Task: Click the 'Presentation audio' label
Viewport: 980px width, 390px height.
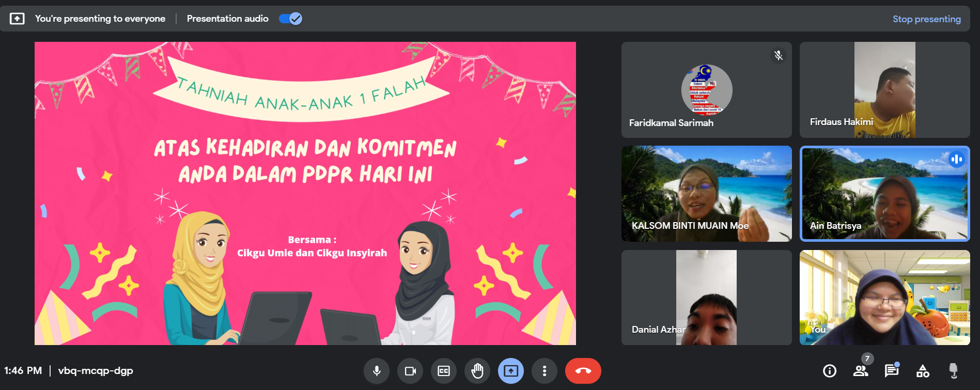Action: (x=228, y=19)
